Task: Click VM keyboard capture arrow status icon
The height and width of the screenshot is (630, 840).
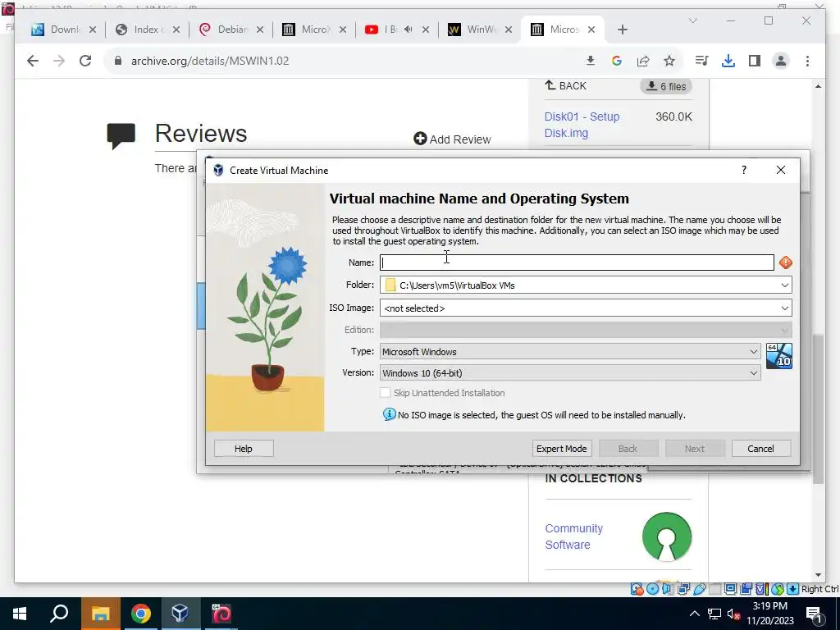Action: point(793,589)
